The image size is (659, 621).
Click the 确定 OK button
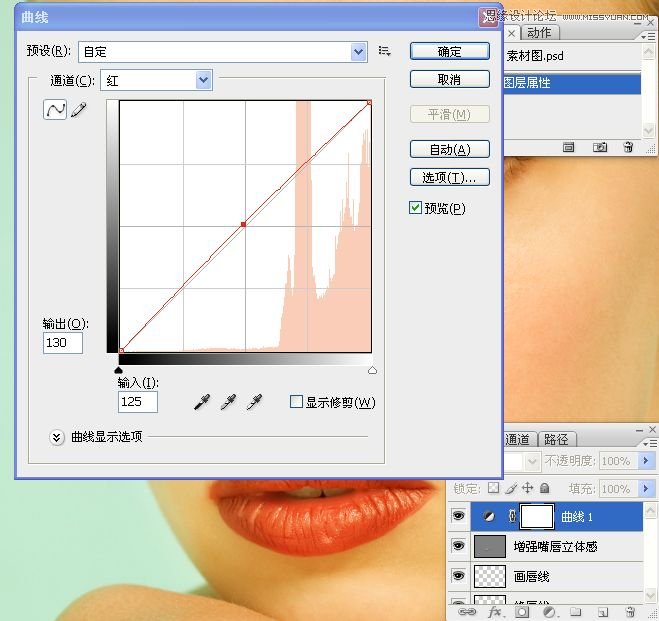[450, 51]
